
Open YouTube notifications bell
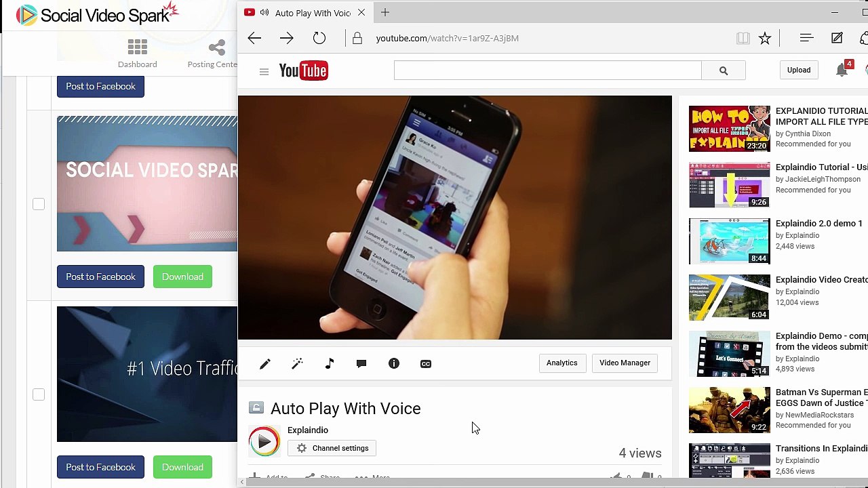pyautogui.click(x=842, y=70)
